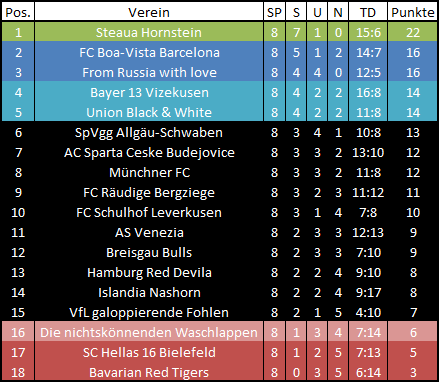Select Hamburg Red Devila team cell

[x=149, y=272]
